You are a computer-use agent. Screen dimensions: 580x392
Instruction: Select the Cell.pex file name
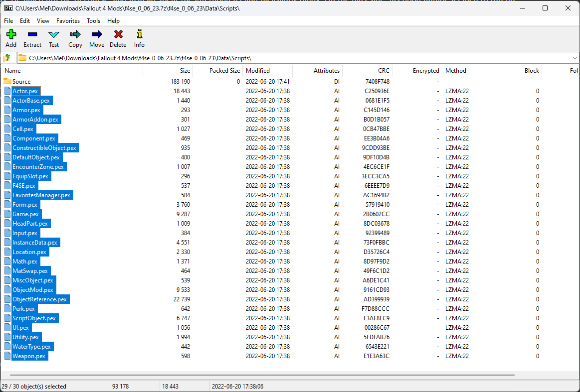point(23,129)
